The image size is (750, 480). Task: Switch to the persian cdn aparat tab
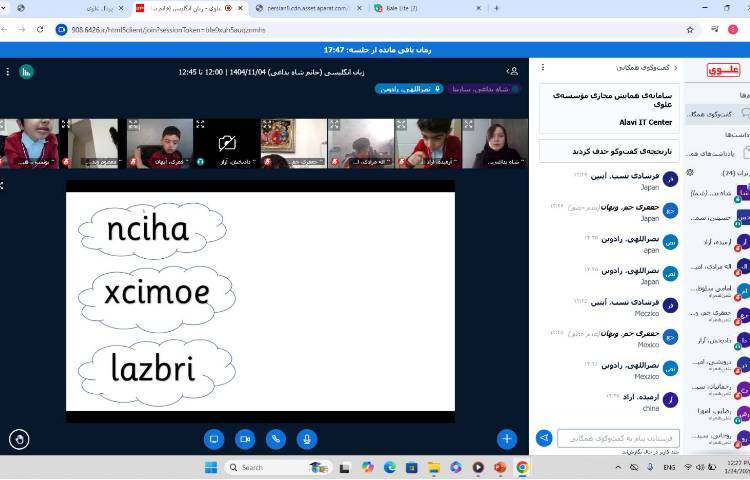pos(307,8)
